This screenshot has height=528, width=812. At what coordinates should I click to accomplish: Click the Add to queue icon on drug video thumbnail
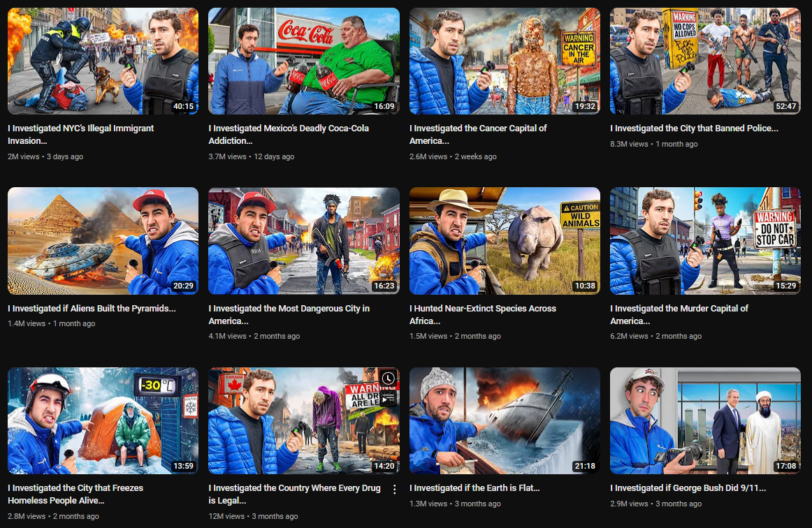389,398
